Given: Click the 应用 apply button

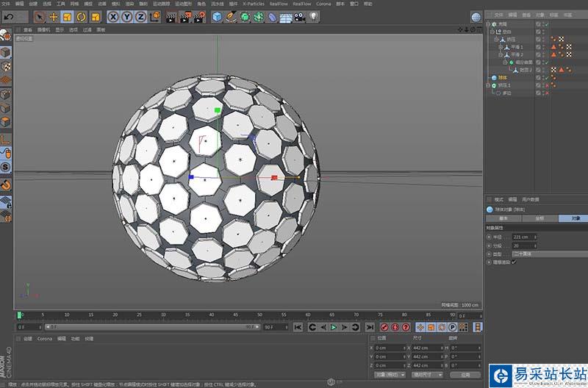Looking at the screenshot, I should (x=465, y=374).
